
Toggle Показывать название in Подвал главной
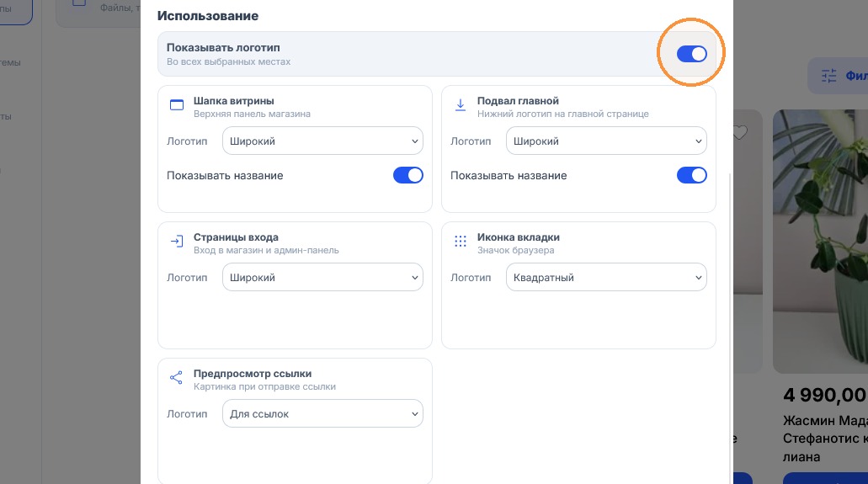(691, 175)
